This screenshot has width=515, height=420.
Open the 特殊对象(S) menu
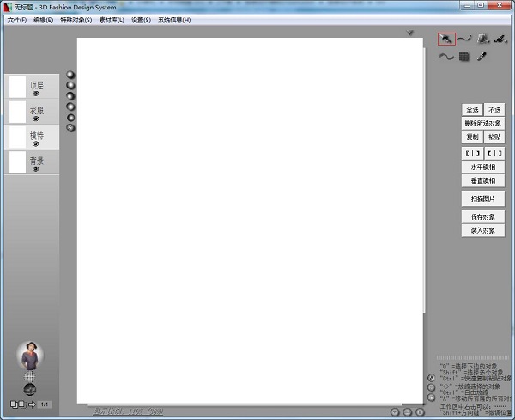tap(76, 20)
